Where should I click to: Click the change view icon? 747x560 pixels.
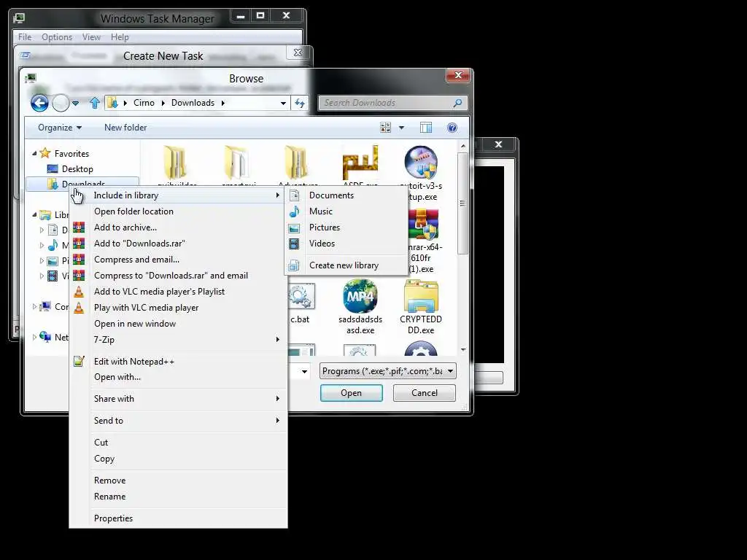[x=385, y=128]
